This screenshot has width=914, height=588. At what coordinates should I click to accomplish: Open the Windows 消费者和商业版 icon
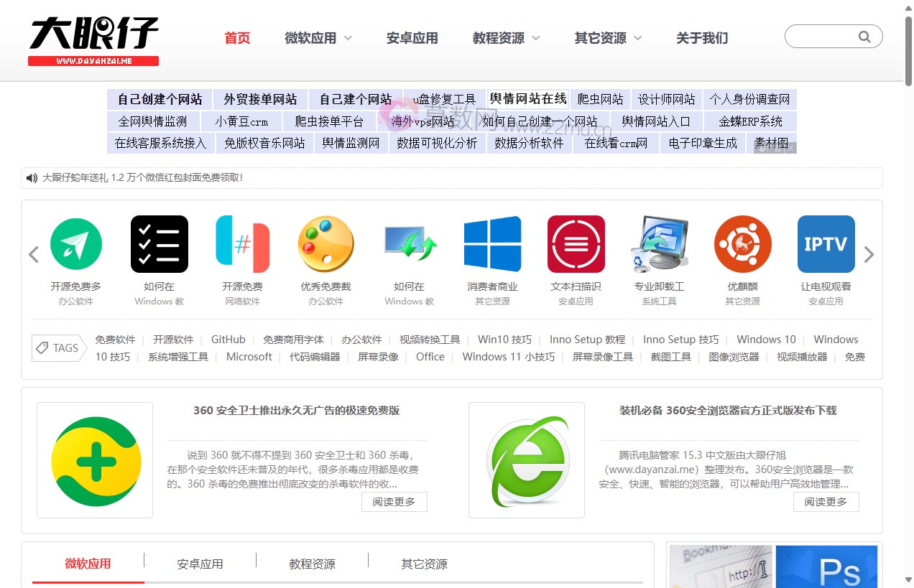pyautogui.click(x=492, y=243)
